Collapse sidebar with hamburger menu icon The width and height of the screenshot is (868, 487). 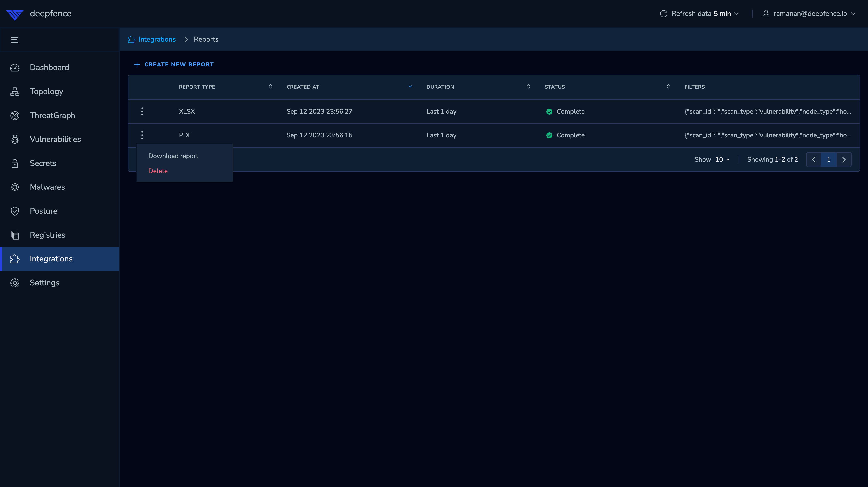click(x=15, y=40)
